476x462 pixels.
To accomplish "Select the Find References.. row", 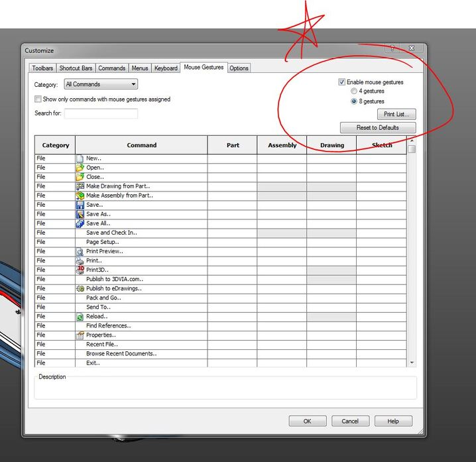I will [x=221, y=325].
